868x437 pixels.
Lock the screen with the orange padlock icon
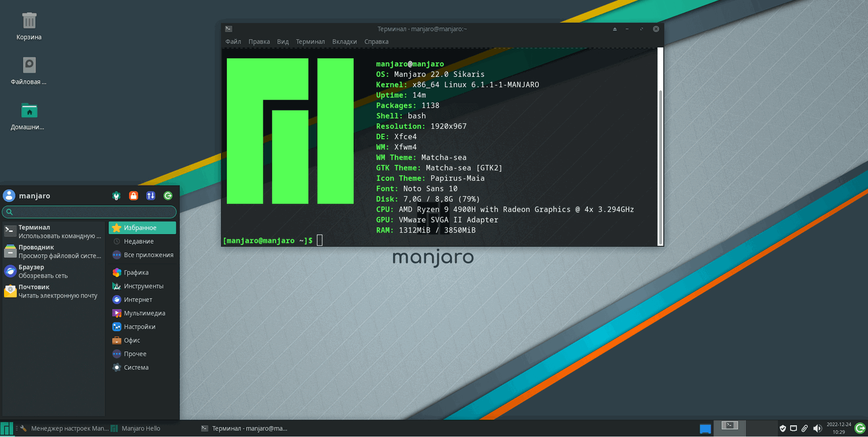click(x=134, y=196)
